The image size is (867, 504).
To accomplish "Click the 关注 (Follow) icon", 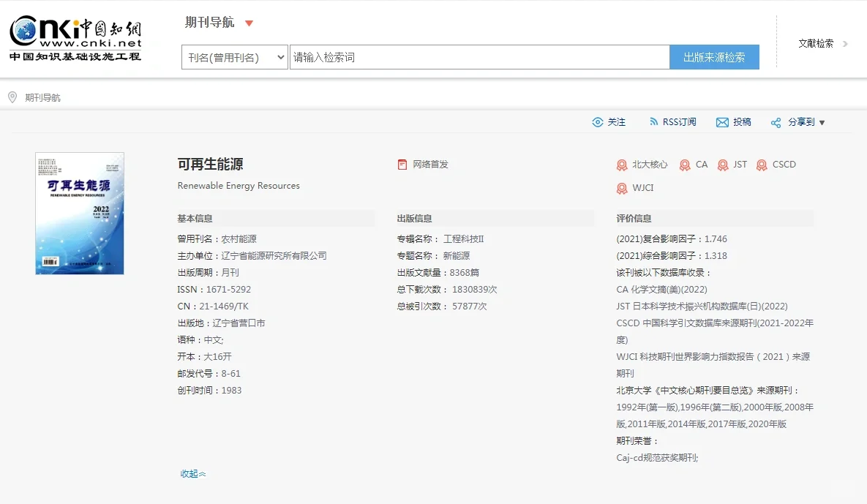I will click(599, 122).
